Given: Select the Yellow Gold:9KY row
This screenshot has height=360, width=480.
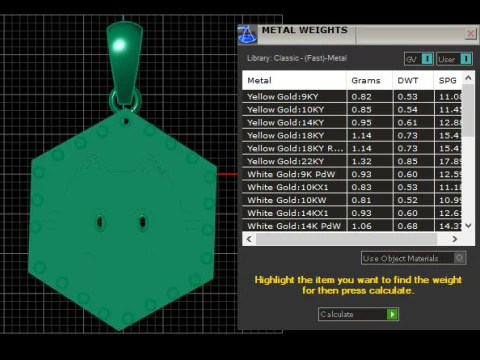Looking at the screenshot, I should 352,97.
